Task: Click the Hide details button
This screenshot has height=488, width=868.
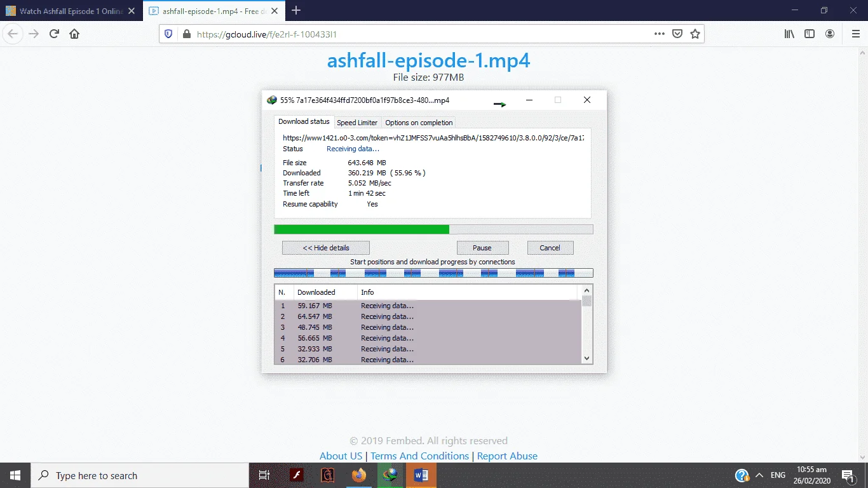Action: [326, 248]
